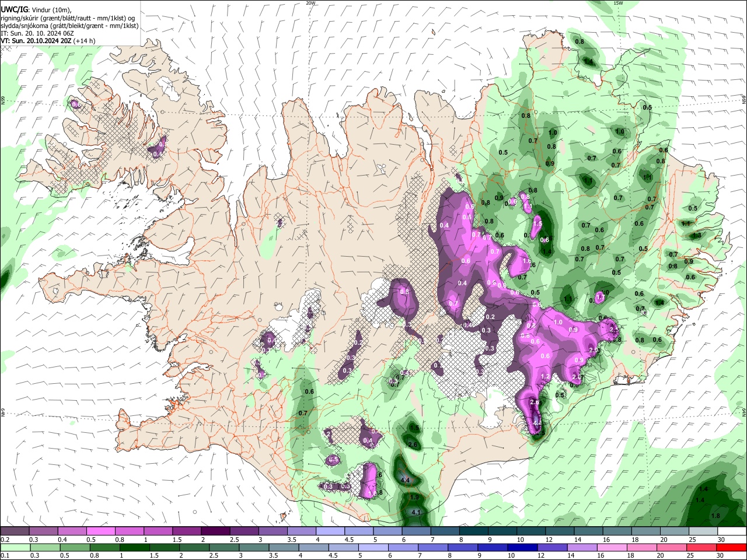Click the red-pink swatch labeled 25 in the rain legend
The image size is (747, 560).
(x=702, y=548)
